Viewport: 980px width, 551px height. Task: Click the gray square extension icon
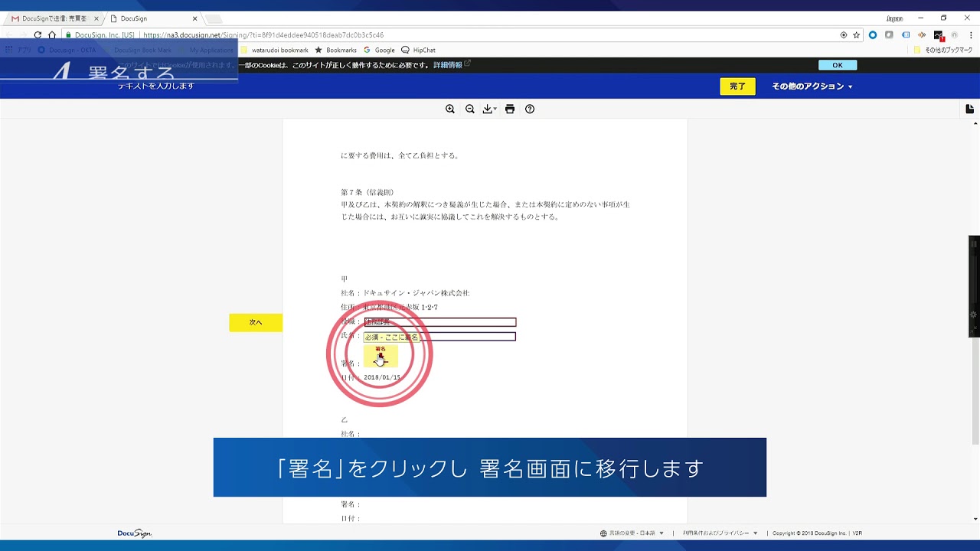coord(889,35)
